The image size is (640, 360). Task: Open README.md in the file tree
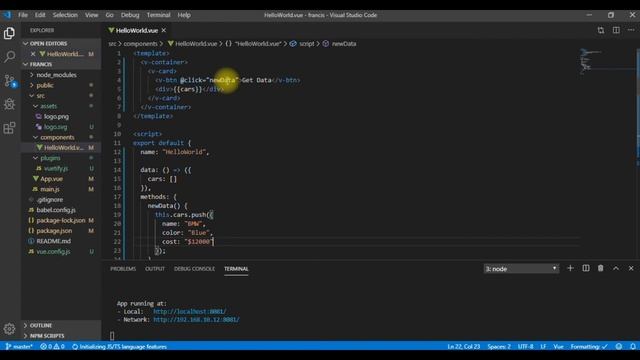53,241
